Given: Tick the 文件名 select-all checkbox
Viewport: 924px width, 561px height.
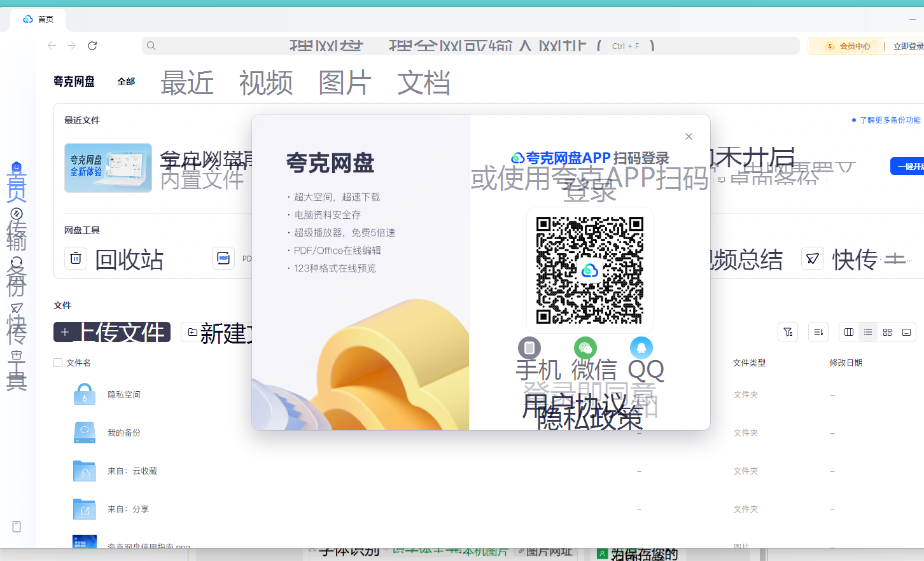Looking at the screenshot, I should click(58, 363).
